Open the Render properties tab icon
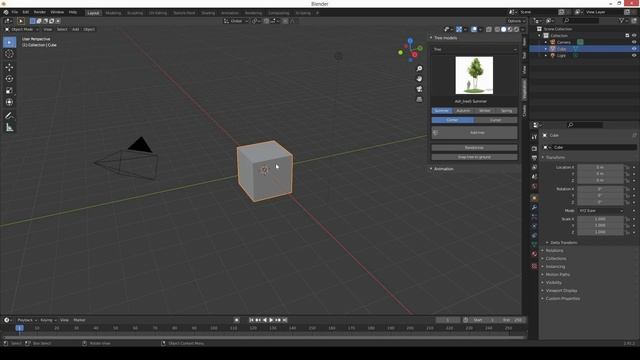 534,149
